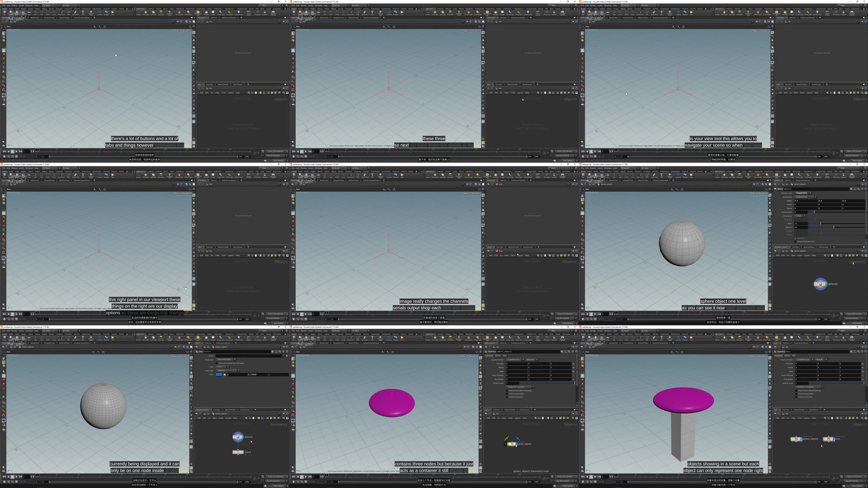This screenshot has height=488, width=868.
Task: Open gear menu of box1 parameter pane
Action: tap(851, 351)
